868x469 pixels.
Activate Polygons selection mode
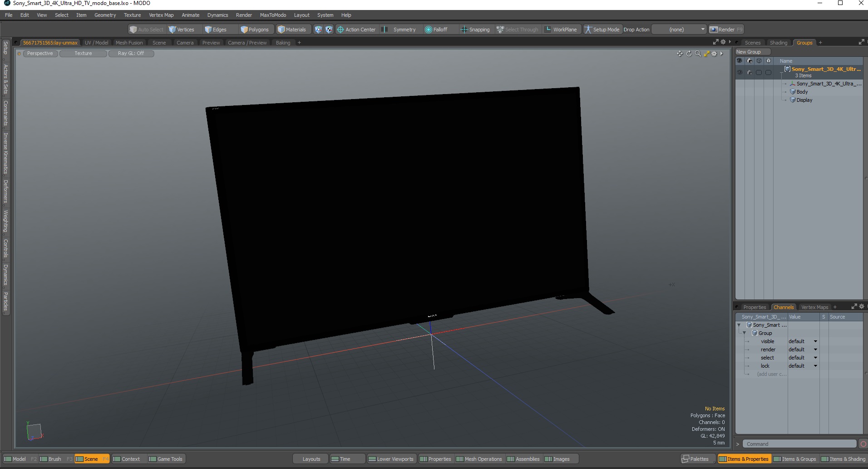point(255,30)
